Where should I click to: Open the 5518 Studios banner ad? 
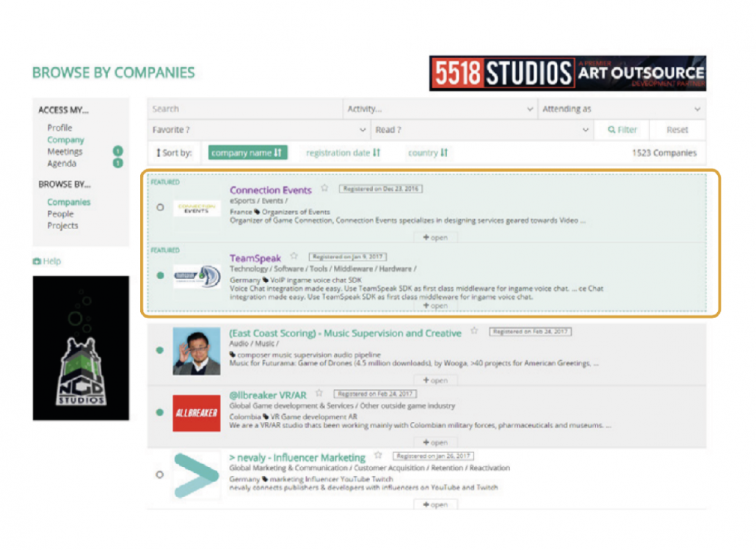point(567,73)
